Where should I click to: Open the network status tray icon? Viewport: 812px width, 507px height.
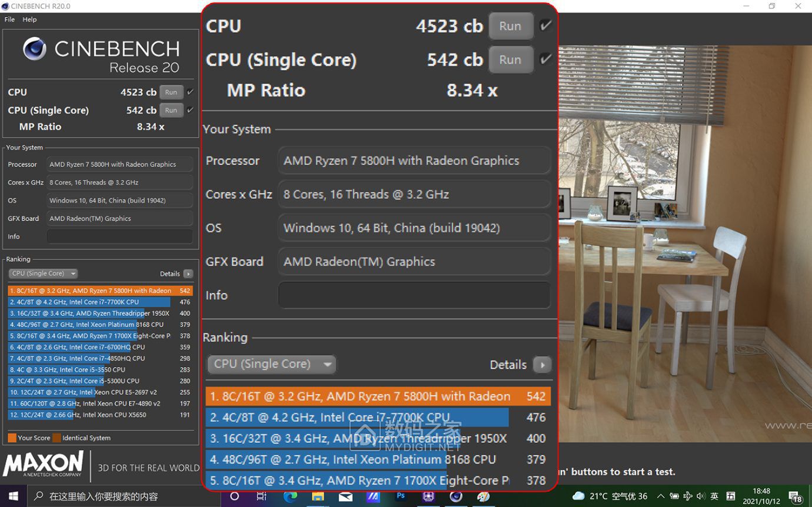688,496
